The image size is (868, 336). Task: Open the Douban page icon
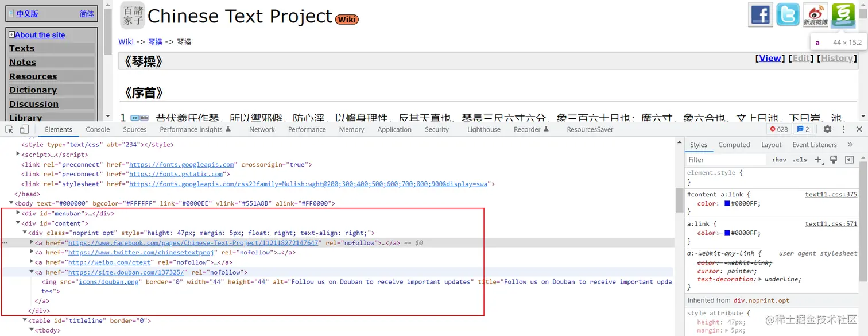[843, 14]
